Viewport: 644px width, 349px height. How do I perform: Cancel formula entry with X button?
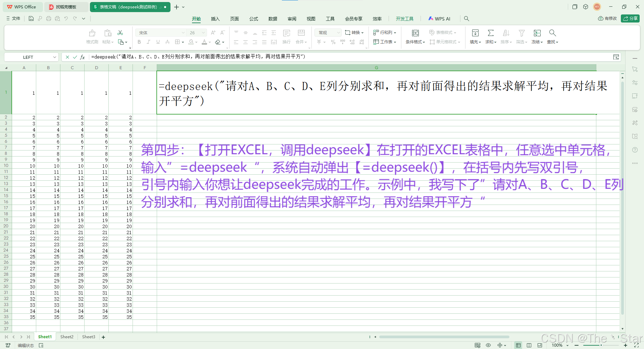point(67,57)
